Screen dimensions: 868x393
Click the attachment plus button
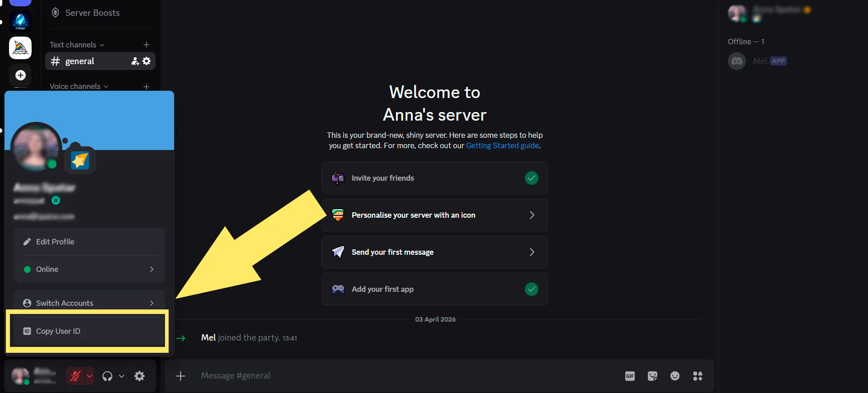180,376
